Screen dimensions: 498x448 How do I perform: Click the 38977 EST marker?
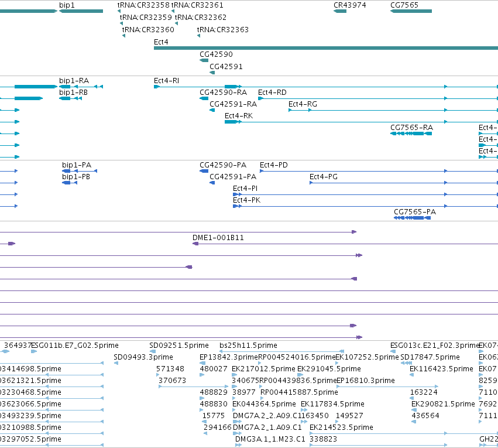(x=235, y=398)
